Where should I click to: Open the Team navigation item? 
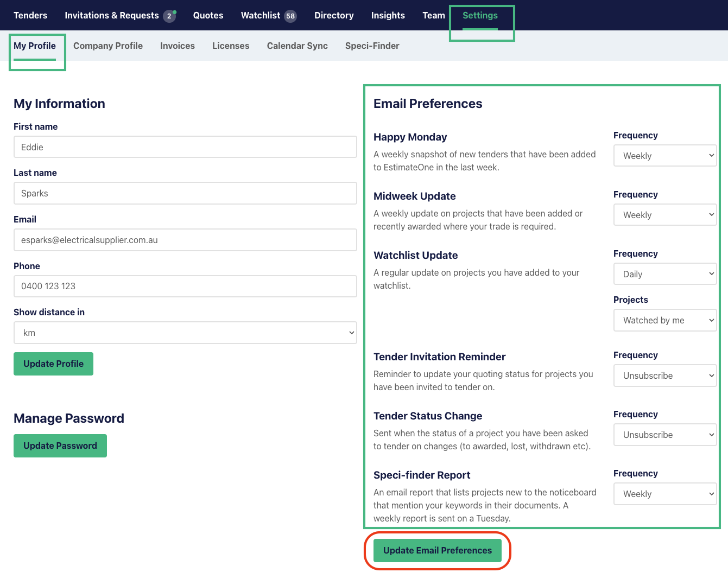coord(433,15)
